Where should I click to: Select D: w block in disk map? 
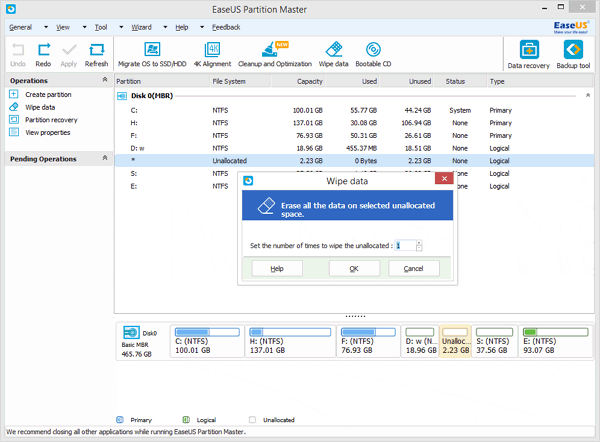click(420, 341)
